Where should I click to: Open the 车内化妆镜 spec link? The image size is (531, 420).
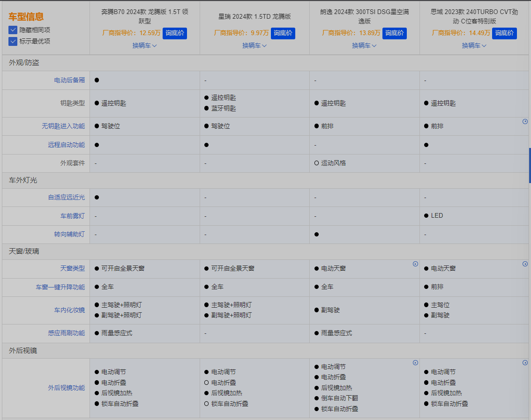69,310
